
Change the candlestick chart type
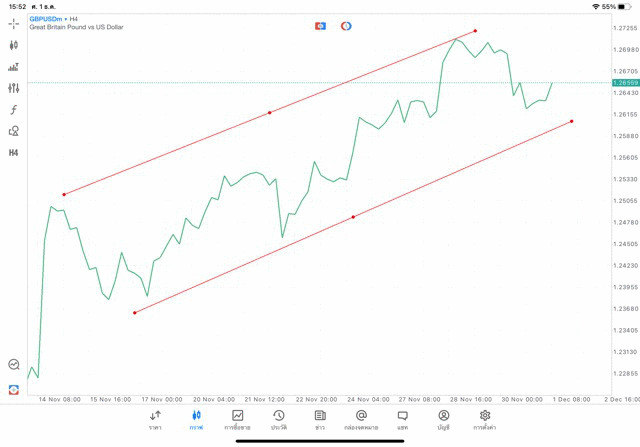(13, 45)
